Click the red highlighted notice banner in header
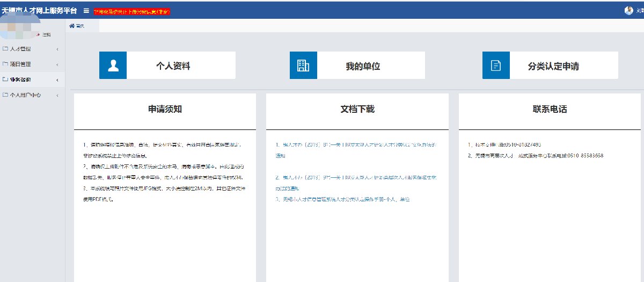644x282 pixels. click(x=131, y=11)
